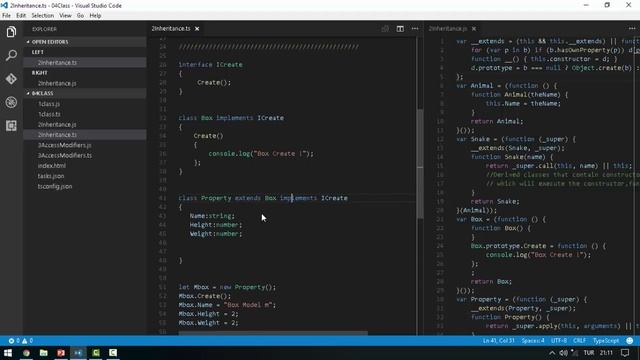Open the View menu
Image resolution: width=640 pixels, height=360 pixels.
(x=65, y=16)
